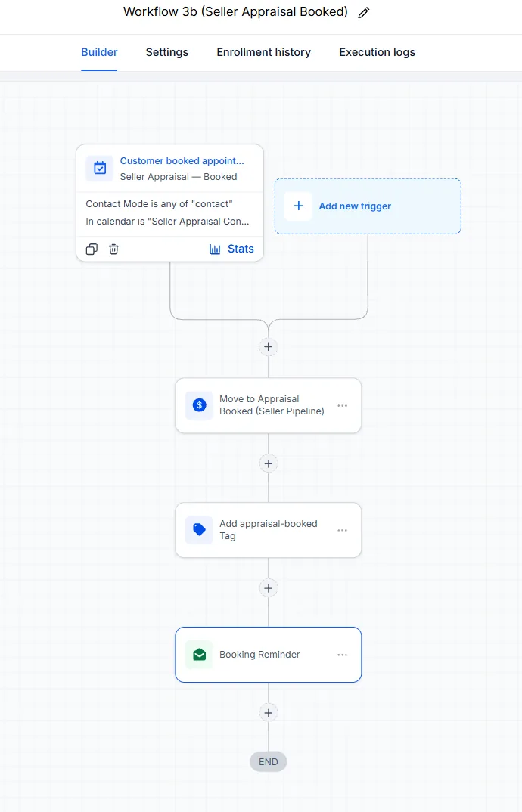The width and height of the screenshot is (522, 812).
Task: Click the plus icon in Add new trigger
Action: (x=299, y=206)
